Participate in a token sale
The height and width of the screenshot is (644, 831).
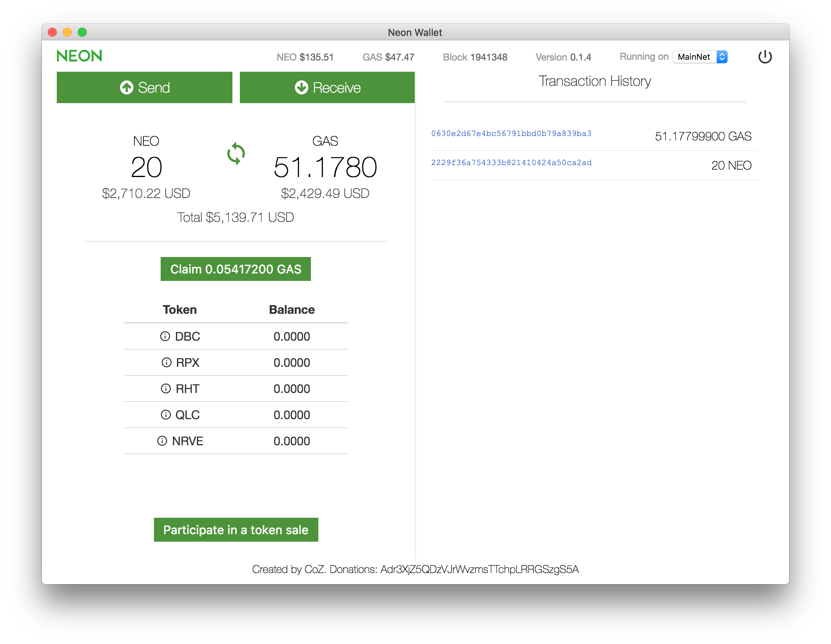235,529
